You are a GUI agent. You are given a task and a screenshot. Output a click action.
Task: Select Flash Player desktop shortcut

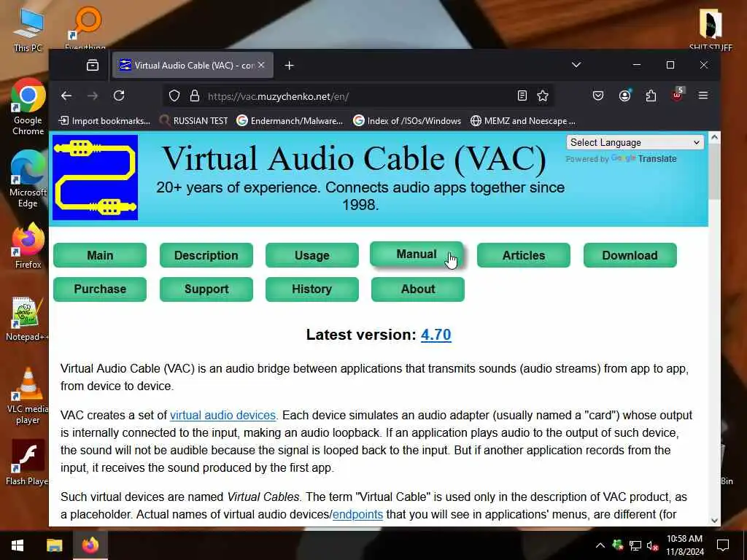point(28,463)
